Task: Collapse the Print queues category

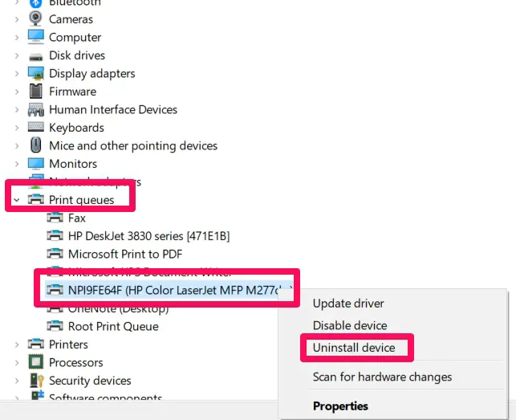Action: pos(17,200)
